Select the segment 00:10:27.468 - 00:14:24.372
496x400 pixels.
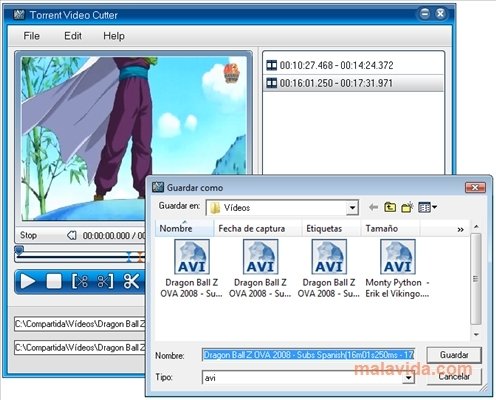[x=353, y=65]
